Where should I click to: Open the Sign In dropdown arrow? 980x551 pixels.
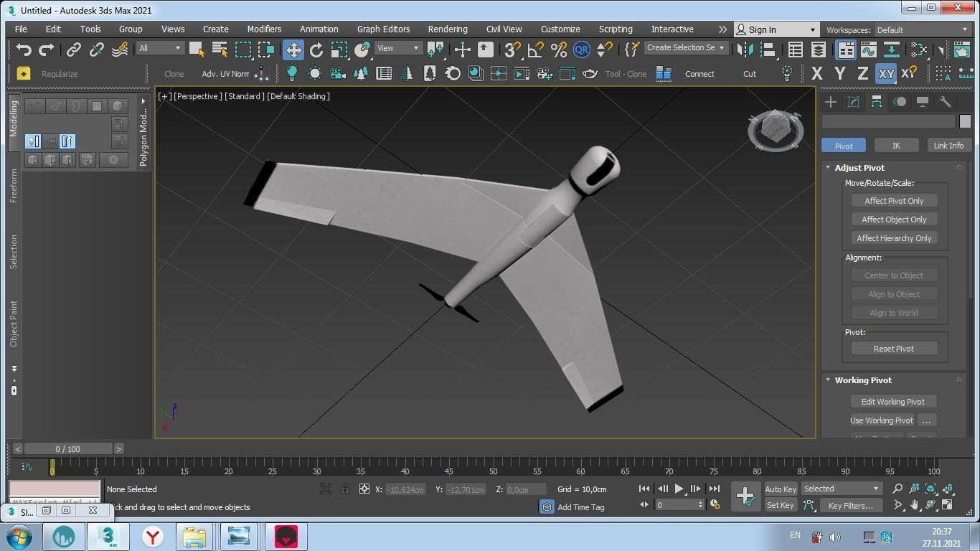(x=812, y=30)
